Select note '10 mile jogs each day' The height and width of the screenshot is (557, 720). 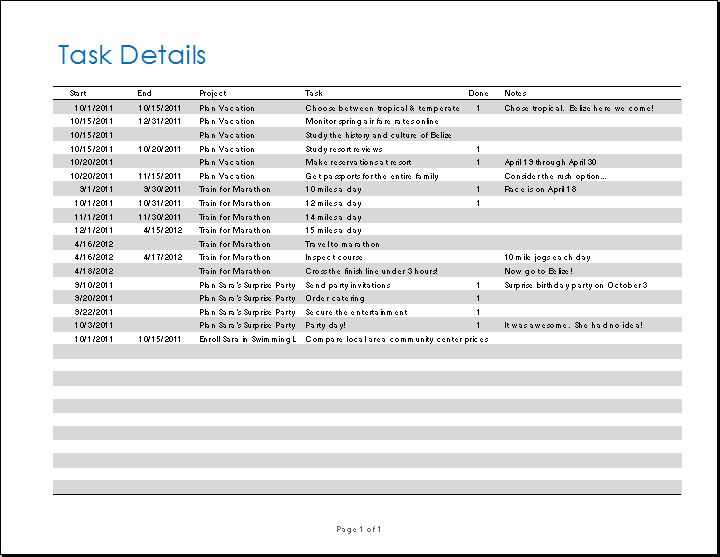click(x=547, y=258)
